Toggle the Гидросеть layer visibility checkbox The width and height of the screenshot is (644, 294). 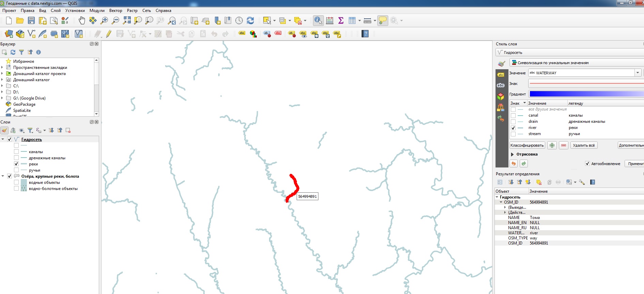(10, 139)
